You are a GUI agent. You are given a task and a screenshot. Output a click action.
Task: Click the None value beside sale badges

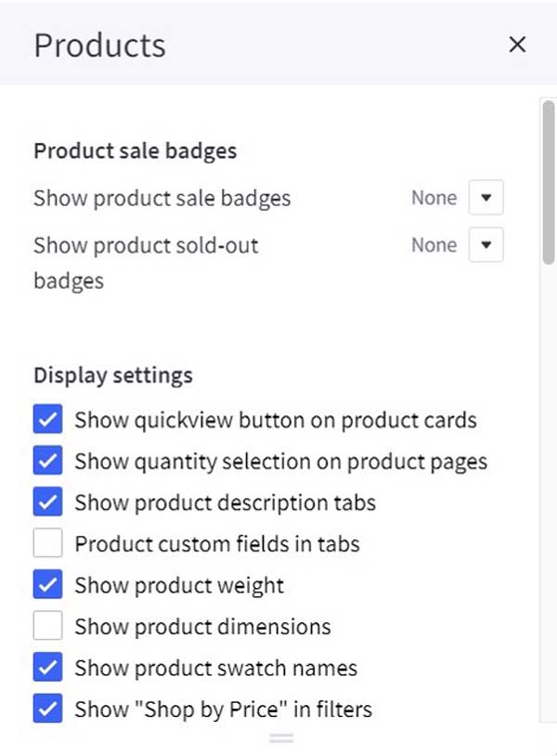[434, 198]
